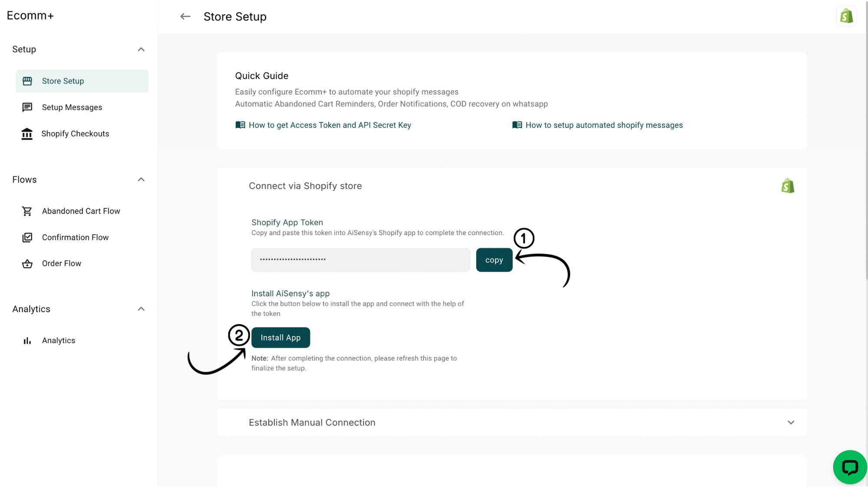Go to Confirmation Flow
868x488 pixels.
(x=82, y=237)
